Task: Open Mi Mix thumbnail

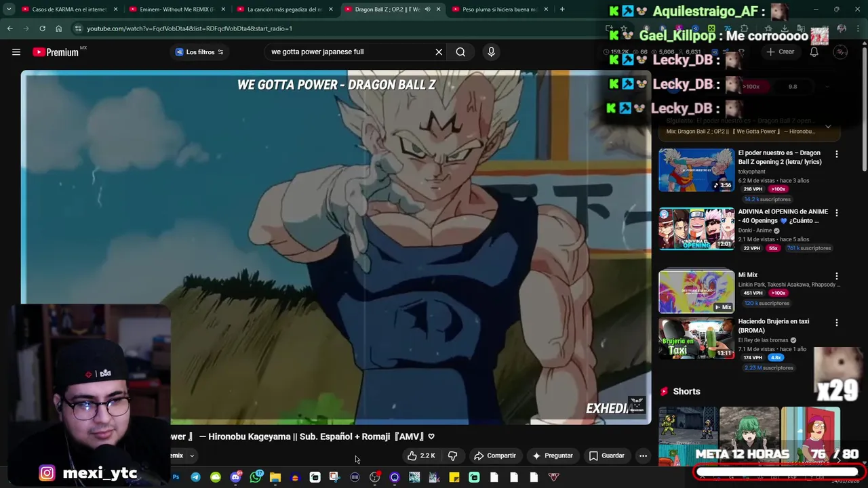Action: [696, 292]
